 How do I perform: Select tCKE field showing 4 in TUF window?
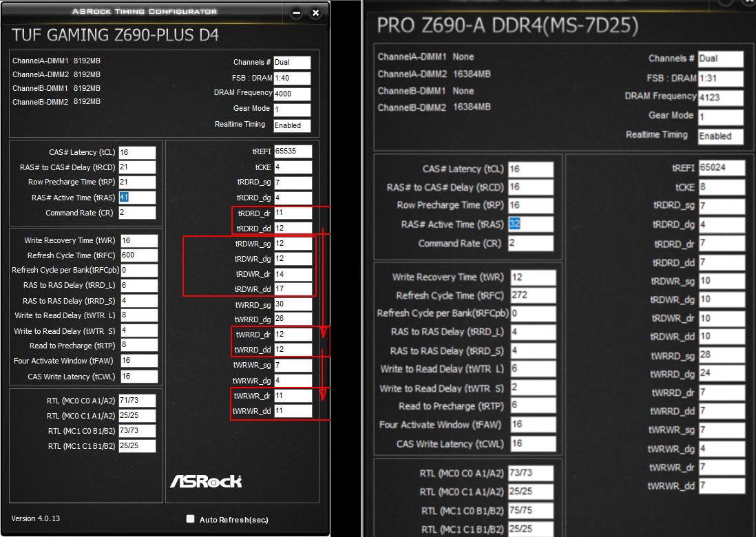pyautogui.click(x=293, y=167)
